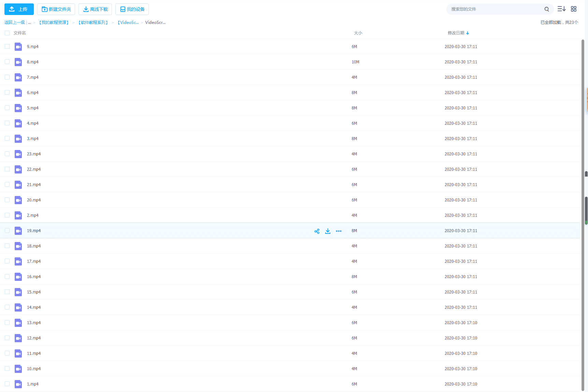Open the 【VideoSc... breadcrumb folder
The height and width of the screenshot is (392, 588).
point(128,22)
